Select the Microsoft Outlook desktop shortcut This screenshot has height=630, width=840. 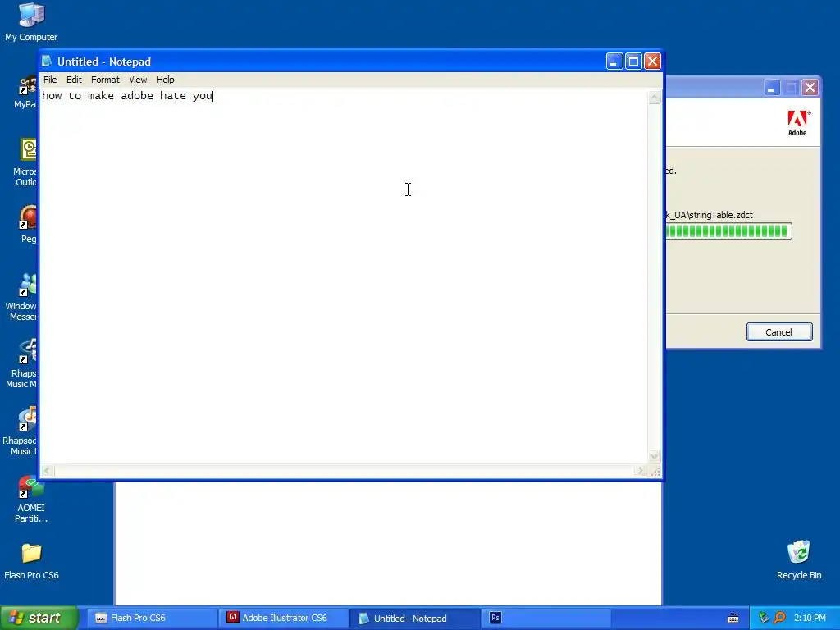point(25,162)
